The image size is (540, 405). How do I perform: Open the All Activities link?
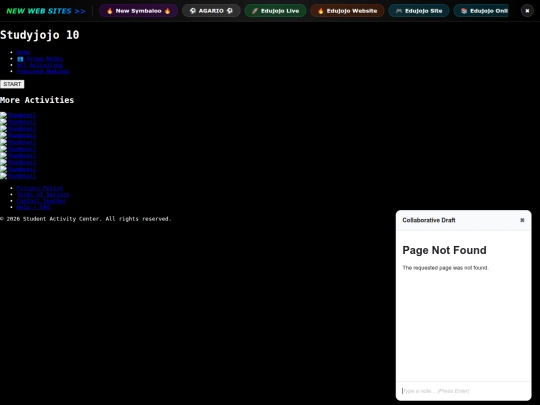tap(40, 65)
